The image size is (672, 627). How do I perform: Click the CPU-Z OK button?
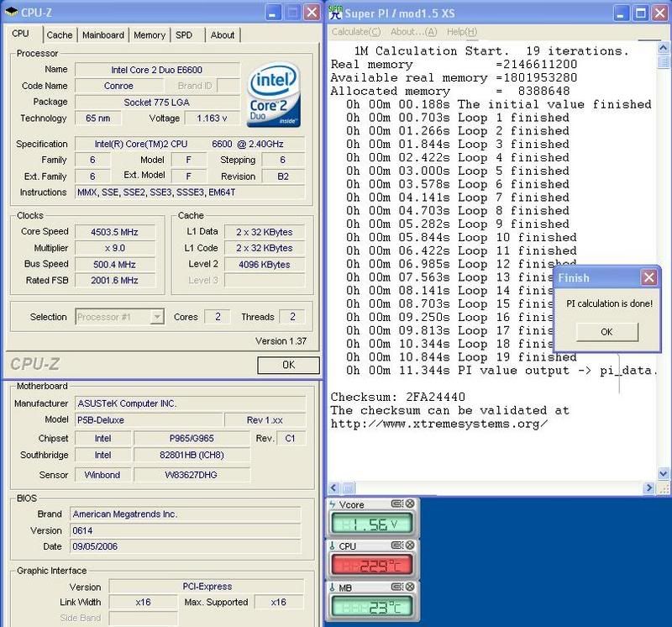point(288,364)
